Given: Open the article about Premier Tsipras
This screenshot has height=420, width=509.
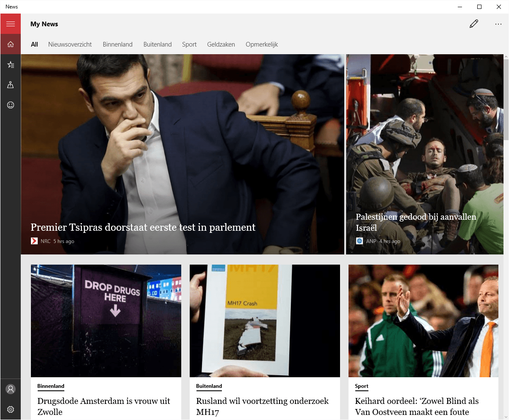Looking at the screenshot, I should [143, 227].
